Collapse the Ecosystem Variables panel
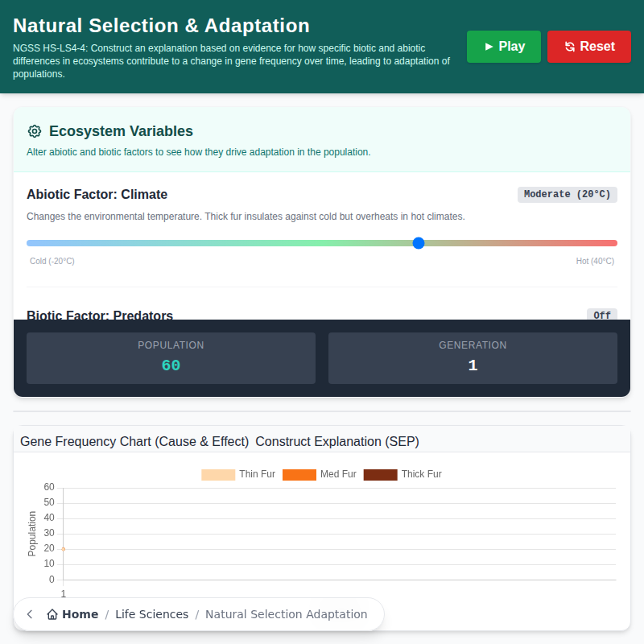The image size is (644, 644). point(121,131)
